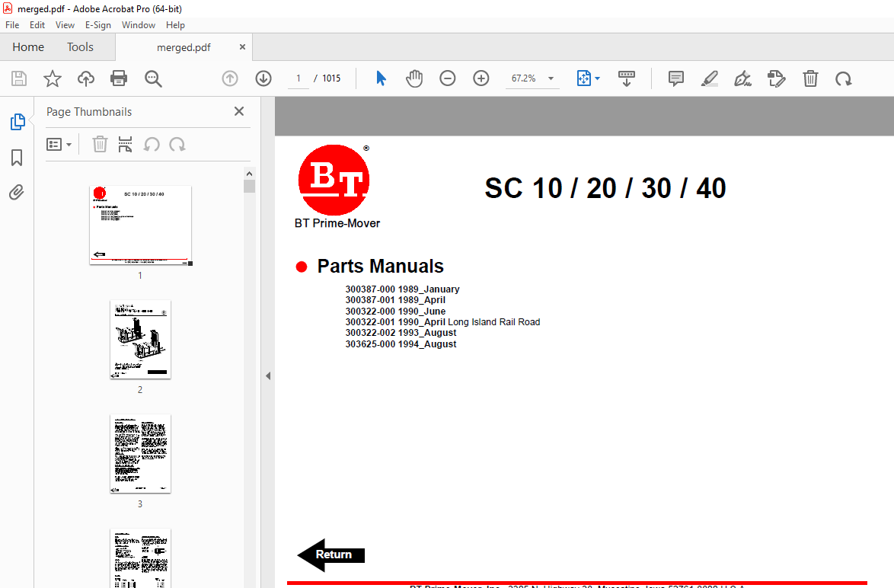Viewport: 894px width, 588px height.
Task: Open the 300387-000 1989_January manual link
Action: (402, 289)
